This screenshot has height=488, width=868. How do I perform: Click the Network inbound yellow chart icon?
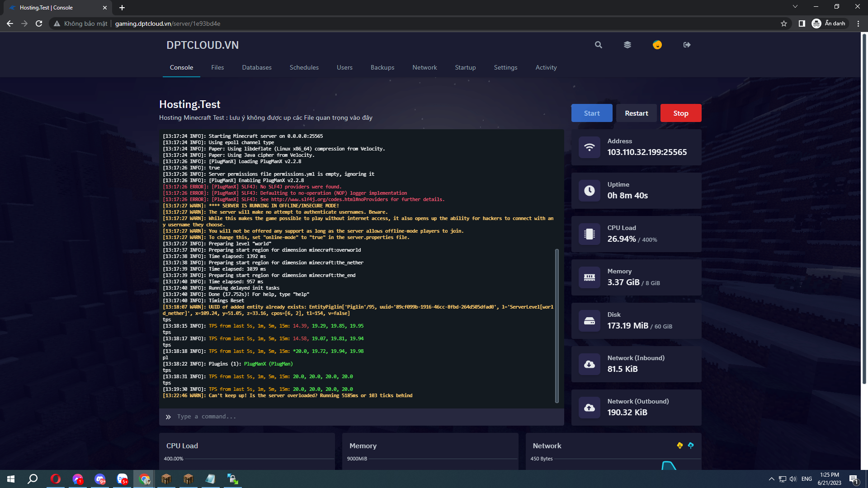pos(679,446)
